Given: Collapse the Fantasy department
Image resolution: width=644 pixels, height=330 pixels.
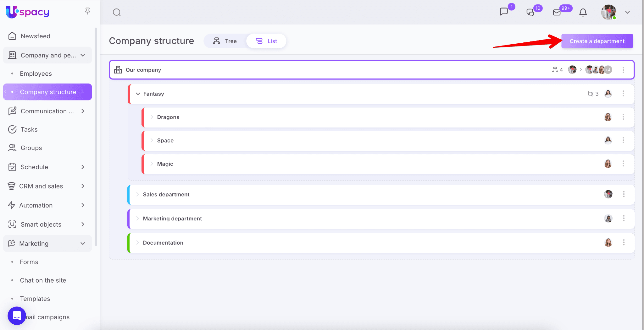Looking at the screenshot, I should click(x=138, y=94).
